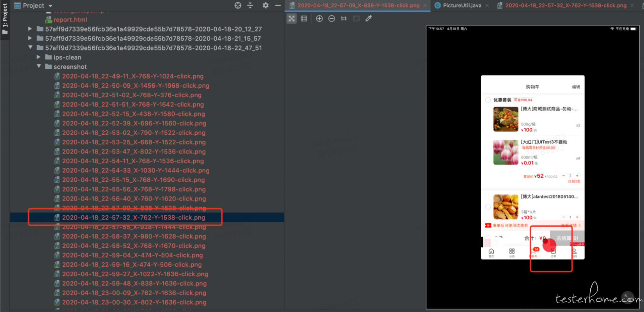Select file 22-59-48_X-838-Y-1636-click.png

134,283
